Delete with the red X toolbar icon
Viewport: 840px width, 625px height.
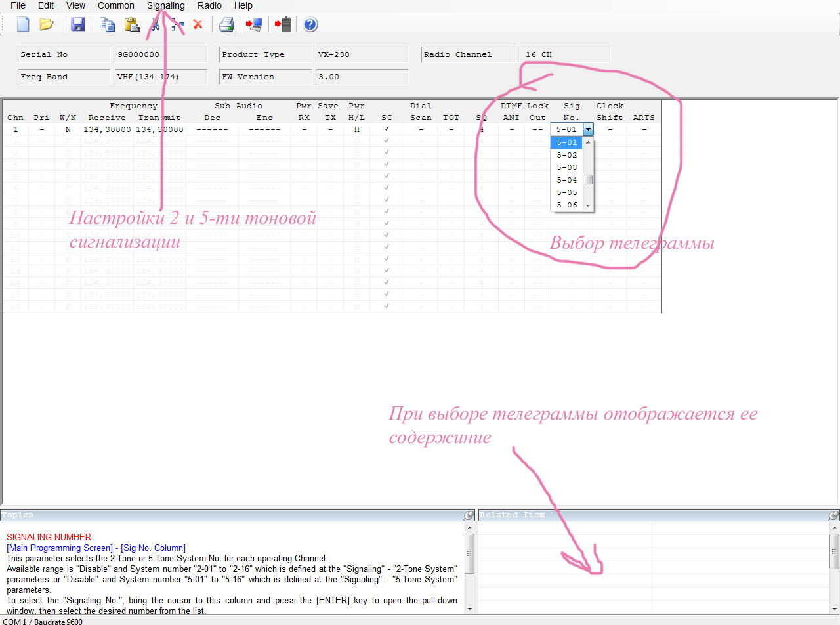click(x=198, y=25)
